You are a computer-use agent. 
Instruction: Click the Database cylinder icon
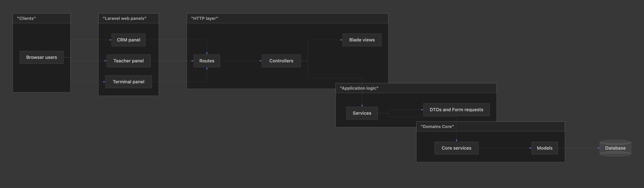[615, 148]
